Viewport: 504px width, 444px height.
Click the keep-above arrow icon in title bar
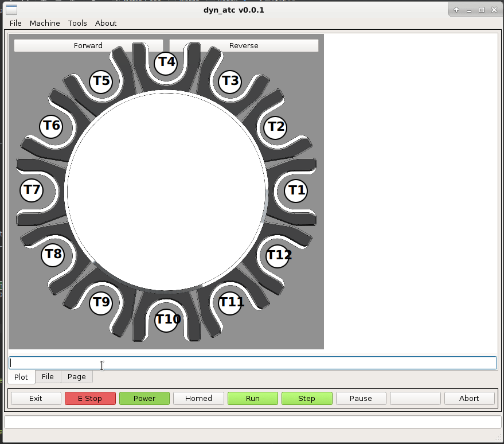(456, 10)
